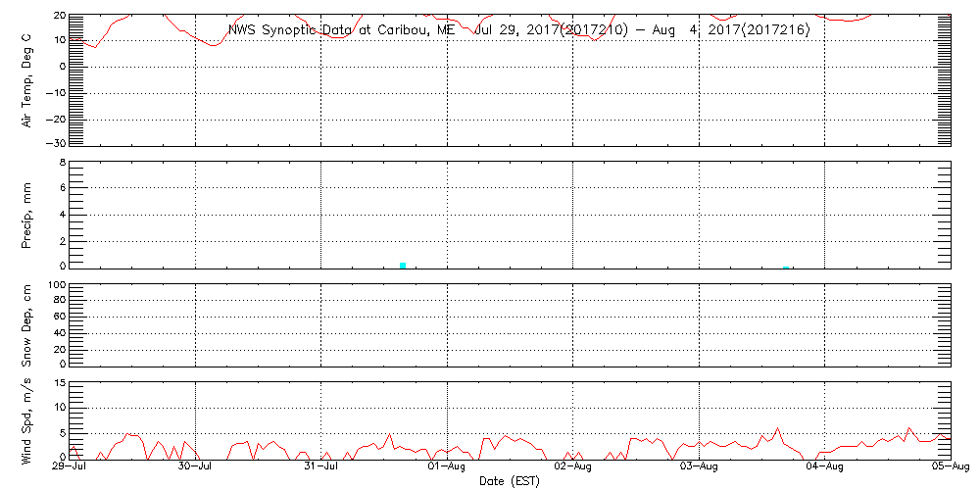Click the small cyan precipitation mark on 03-Aug
This screenshot has width=980, height=490.
click(786, 267)
